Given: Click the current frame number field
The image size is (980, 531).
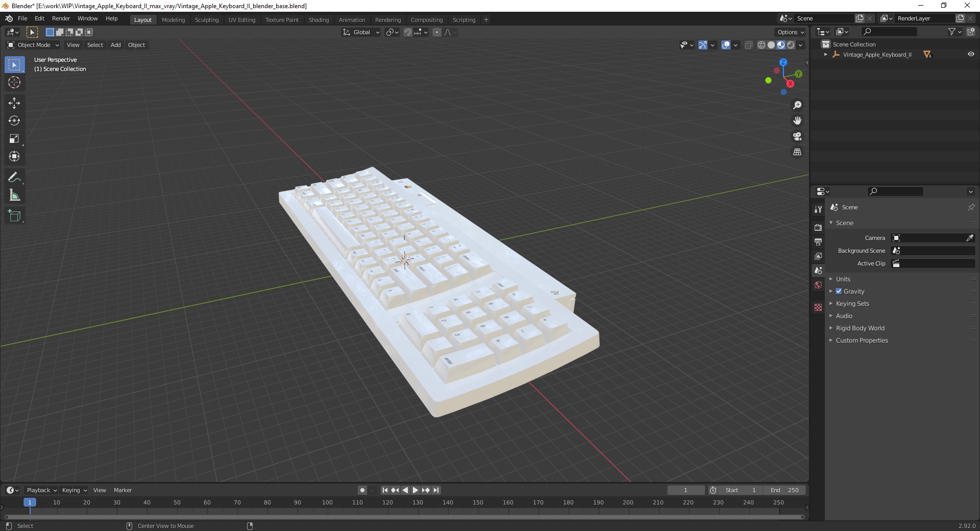Looking at the screenshot, I should pyautogui.click(x=685, y=490).
